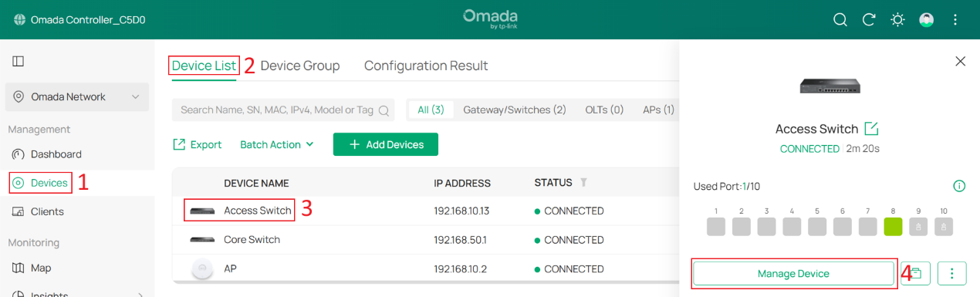Click the Export button
980x297 pixels.
(x=197, y=144)
